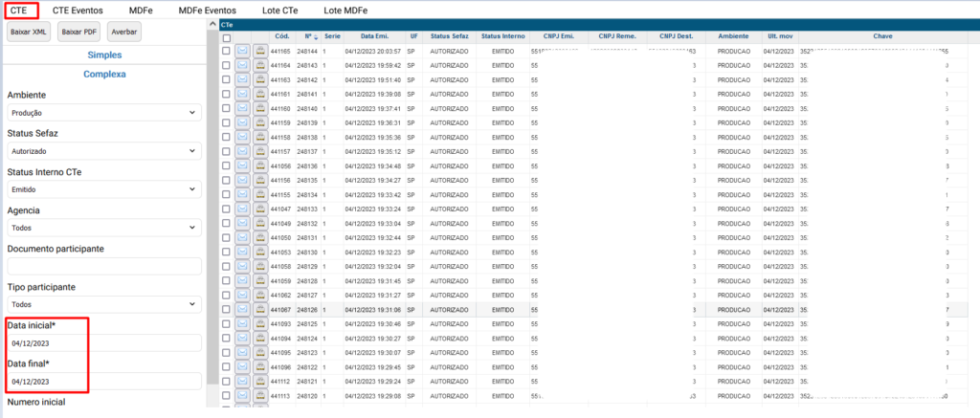980x418 pixels.
Task: Sort by the Nº column arrows
Action: coord(315,36)
